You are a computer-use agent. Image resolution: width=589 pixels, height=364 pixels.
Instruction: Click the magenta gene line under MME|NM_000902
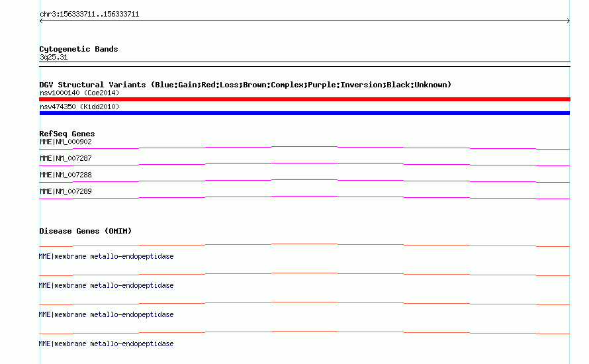tap(304, 148)
